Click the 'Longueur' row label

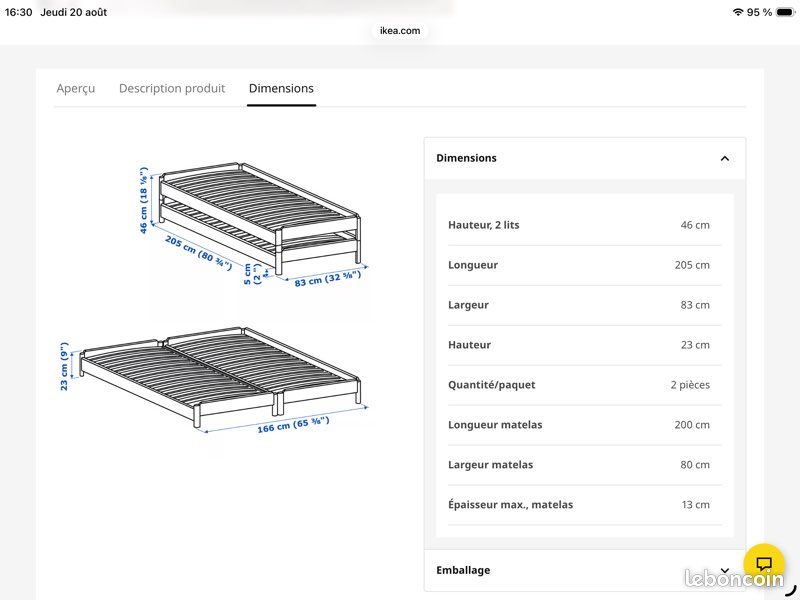click(473, 265)
